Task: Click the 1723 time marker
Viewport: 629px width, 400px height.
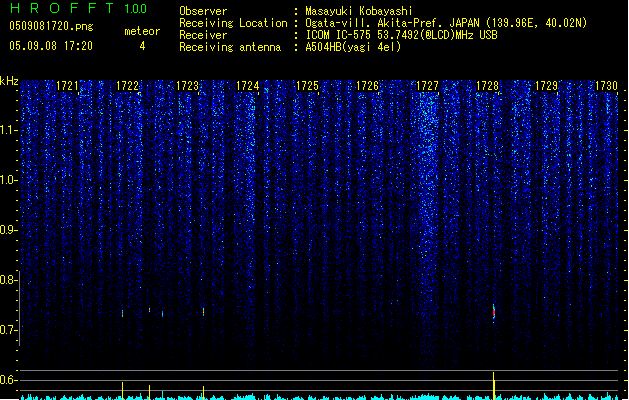Action: tap(187, 86)
